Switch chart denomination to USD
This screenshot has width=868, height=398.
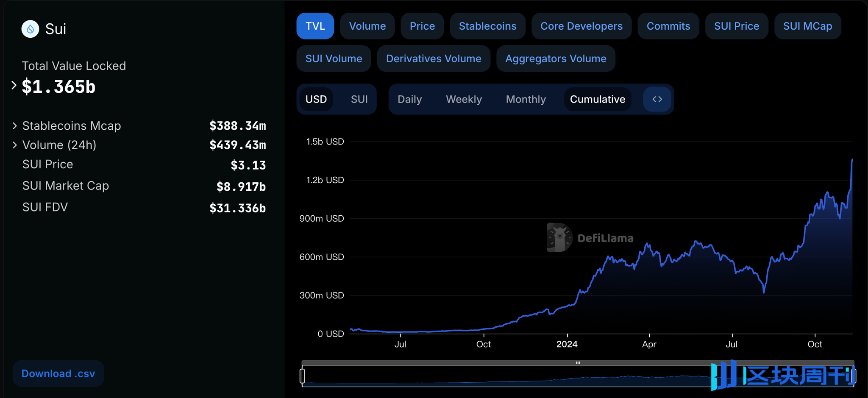(316, 99)
